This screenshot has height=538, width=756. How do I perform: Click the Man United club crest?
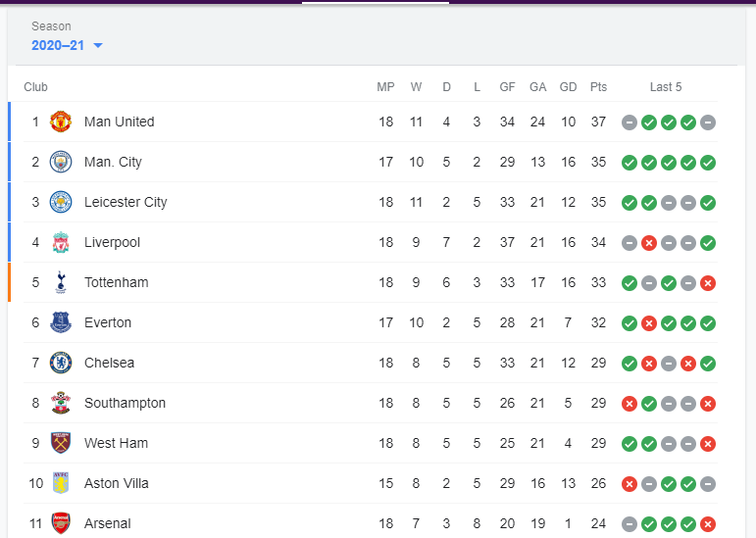pyautogui.click(x=61, y=122)
